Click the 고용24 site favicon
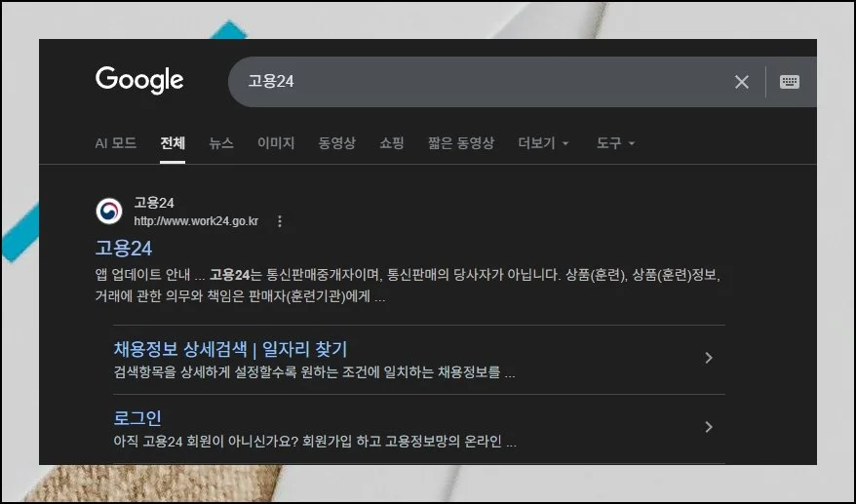This screenshot has width=856, height=504. pos(109,212)
